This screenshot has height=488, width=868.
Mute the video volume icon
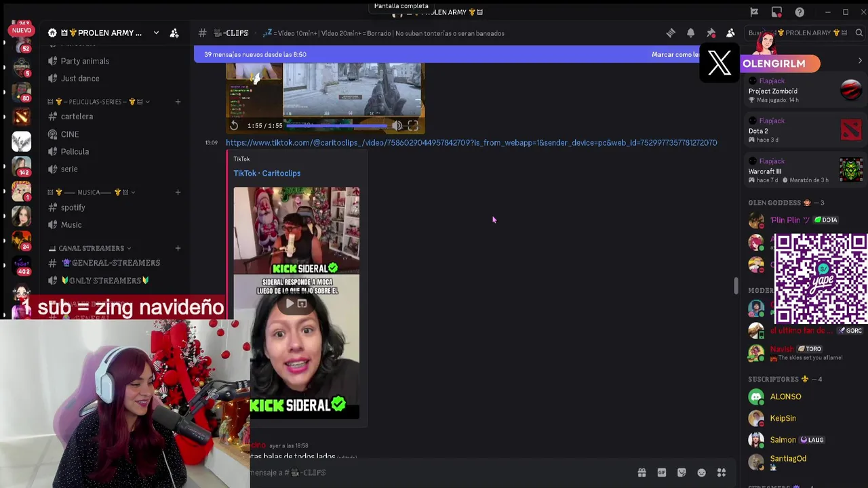397,125
